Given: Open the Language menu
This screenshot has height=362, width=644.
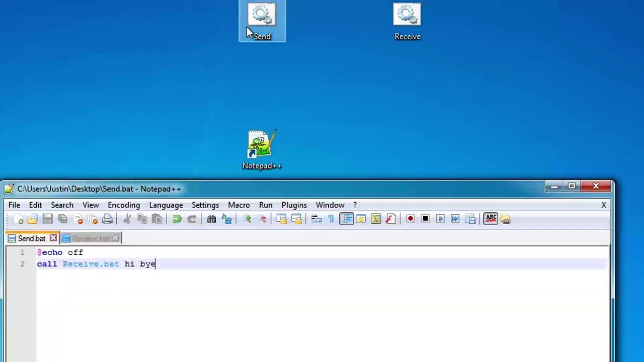Looking at the screenshot, I should pyautogui.click(x=166, y=205).
